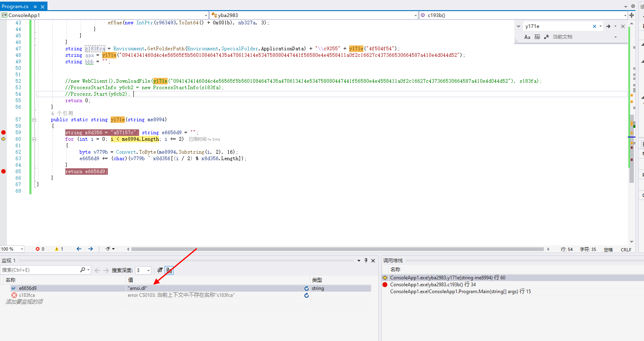Collapse the y171e method at line 57
Viewport: 644px width, 341px height.
point(34,120)
